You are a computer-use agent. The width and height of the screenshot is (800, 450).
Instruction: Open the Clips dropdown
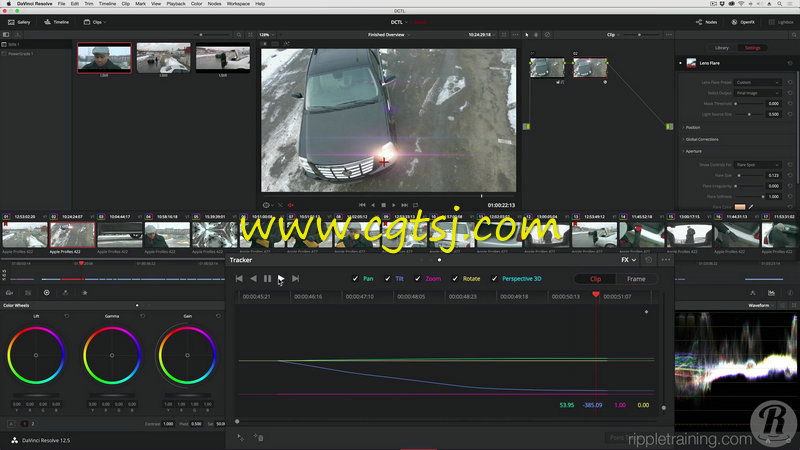click(95, 22)
